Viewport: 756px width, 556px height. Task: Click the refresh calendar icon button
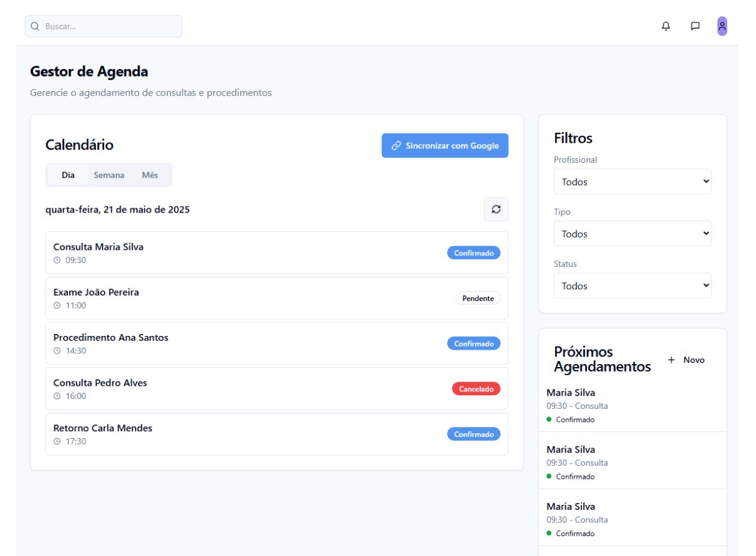point(496,209)
